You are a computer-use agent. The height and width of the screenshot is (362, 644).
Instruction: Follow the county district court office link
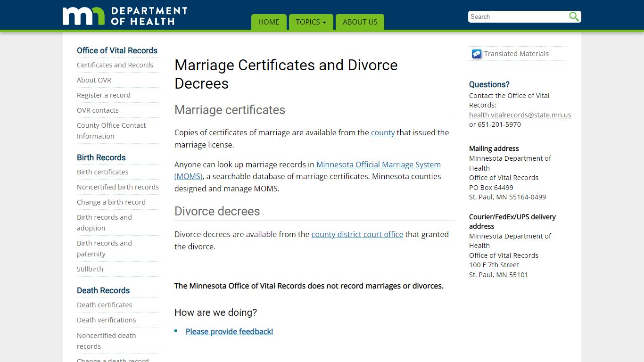[357, 234]
